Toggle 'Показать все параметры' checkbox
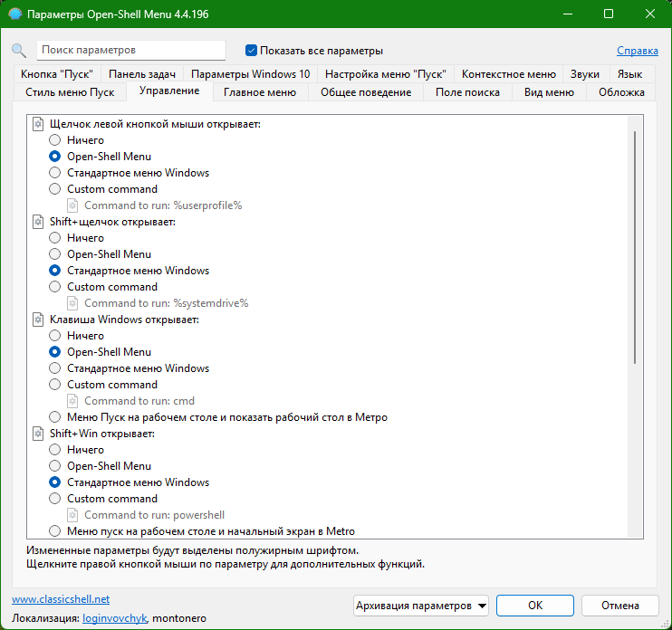This screenshot has width=672, height=630. tap(251, 51)
